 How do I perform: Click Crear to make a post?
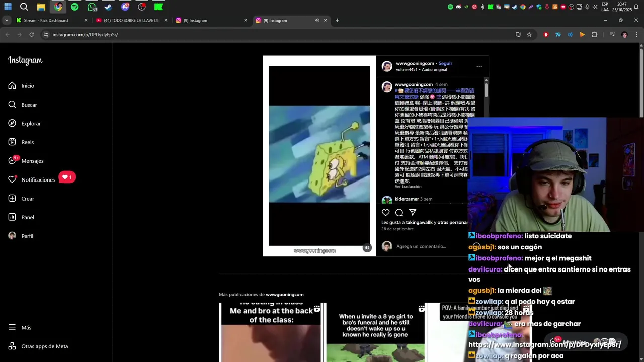[21, 199]
